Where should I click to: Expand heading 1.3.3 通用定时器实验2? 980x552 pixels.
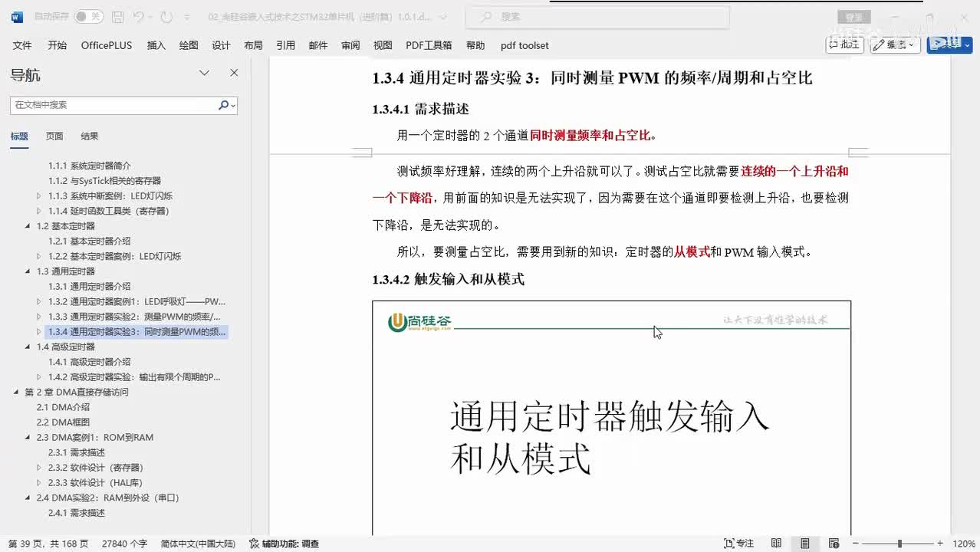tap(39, 317)
